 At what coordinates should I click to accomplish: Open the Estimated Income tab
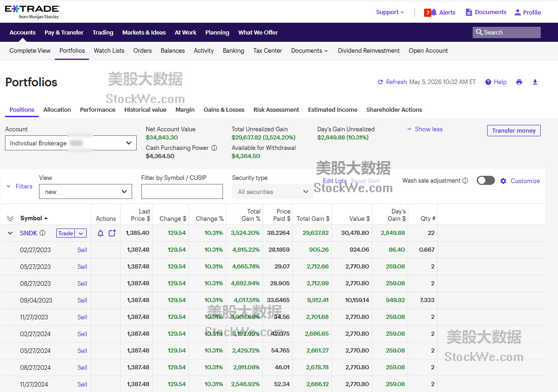pos(333,109)
